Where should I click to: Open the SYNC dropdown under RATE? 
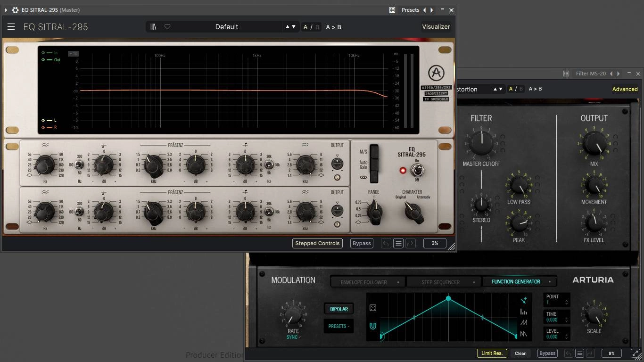click(293, 337)
